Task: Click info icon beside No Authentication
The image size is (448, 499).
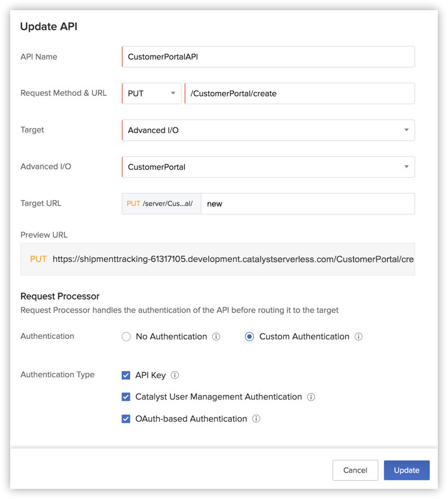Action: point(216,337)
